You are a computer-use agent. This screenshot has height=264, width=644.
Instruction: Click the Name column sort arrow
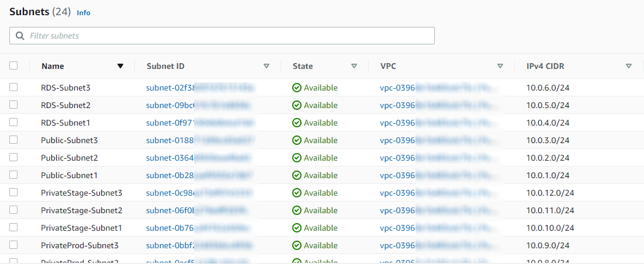120,67
